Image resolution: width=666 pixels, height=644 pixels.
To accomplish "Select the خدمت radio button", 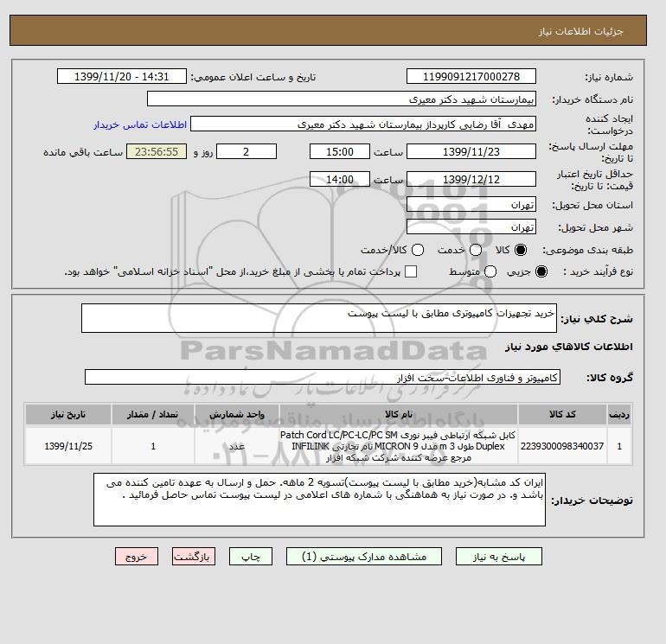I will [x=476, y=250].
